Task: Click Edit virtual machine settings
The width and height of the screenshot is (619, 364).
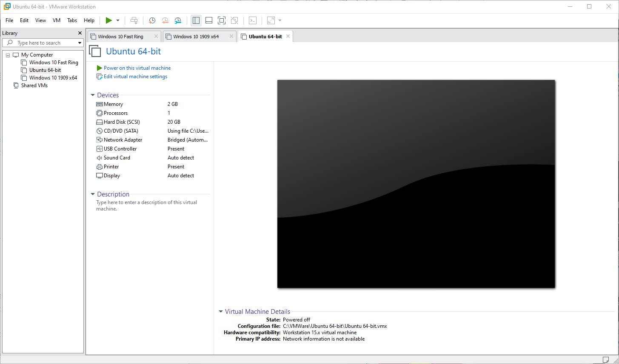Action: pos(135,77)
